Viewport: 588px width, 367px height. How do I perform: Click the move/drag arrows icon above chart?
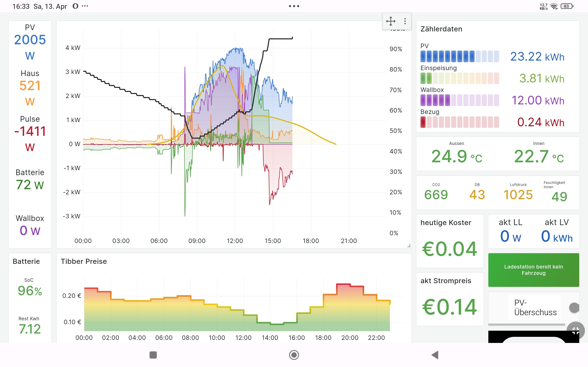tap(390, 21)
